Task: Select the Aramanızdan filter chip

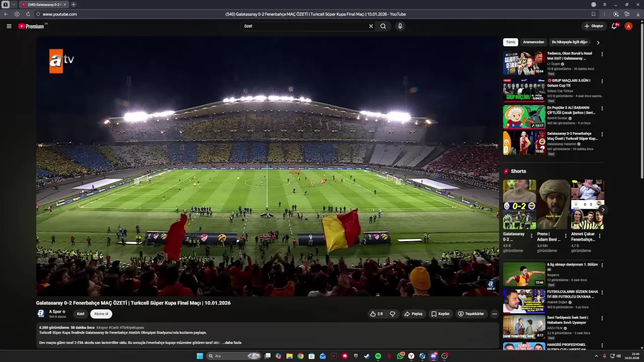Action: 533,42
